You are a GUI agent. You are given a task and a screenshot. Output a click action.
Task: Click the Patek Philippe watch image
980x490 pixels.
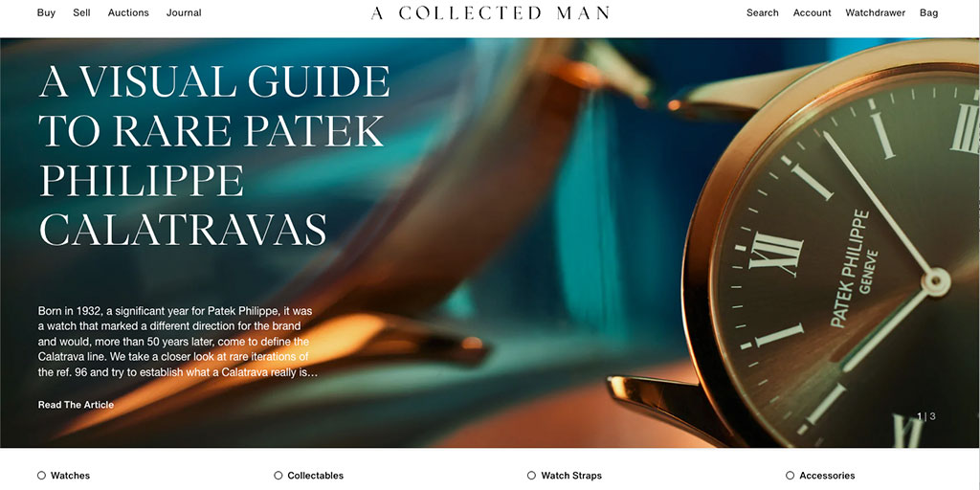[x=832, y=250]
